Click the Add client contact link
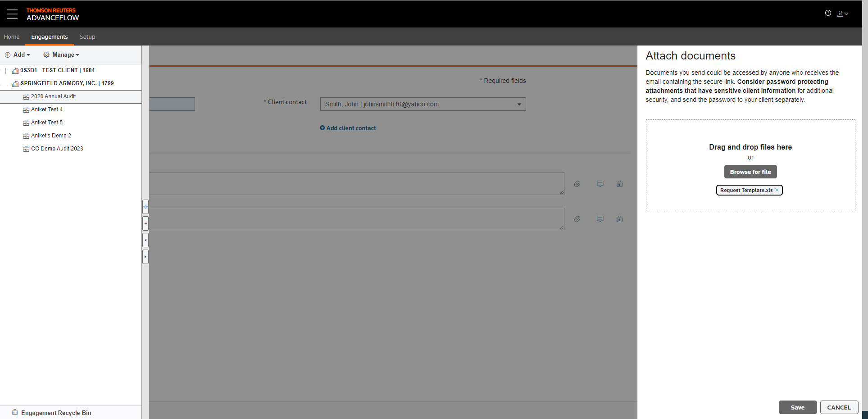This screenshot has width=868, height=419. click(348, 128)
